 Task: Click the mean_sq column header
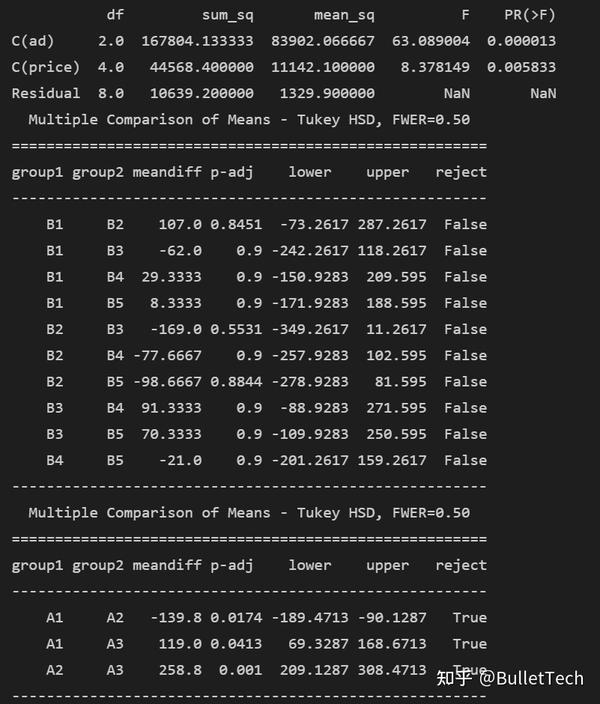(344, 15)
